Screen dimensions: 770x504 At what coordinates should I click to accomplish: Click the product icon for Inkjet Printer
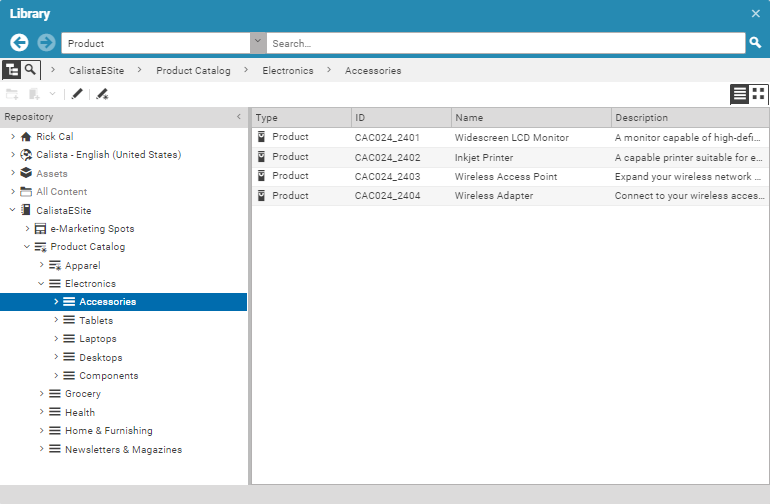click(262, 157)
